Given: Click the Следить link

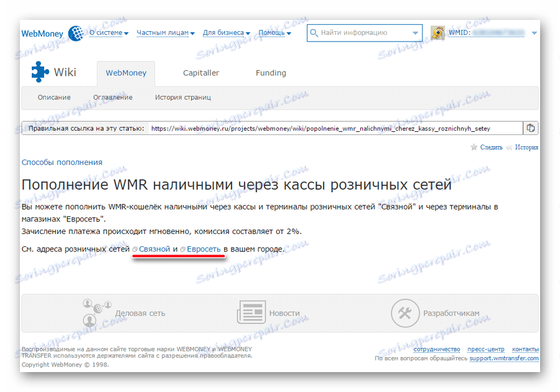Looking at the screenshot, I should pyautogui.click(x=491, y=147).
